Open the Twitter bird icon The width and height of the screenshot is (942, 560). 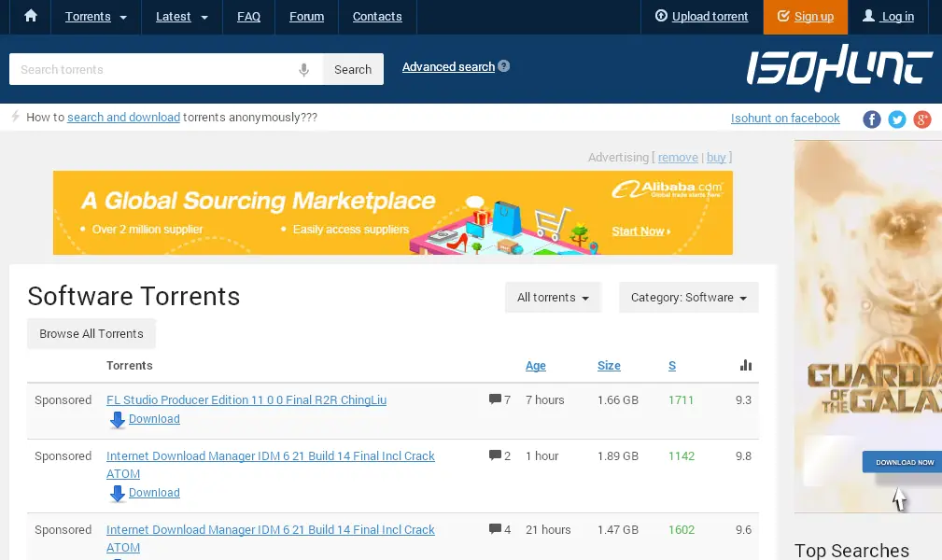tap(897, 119)
